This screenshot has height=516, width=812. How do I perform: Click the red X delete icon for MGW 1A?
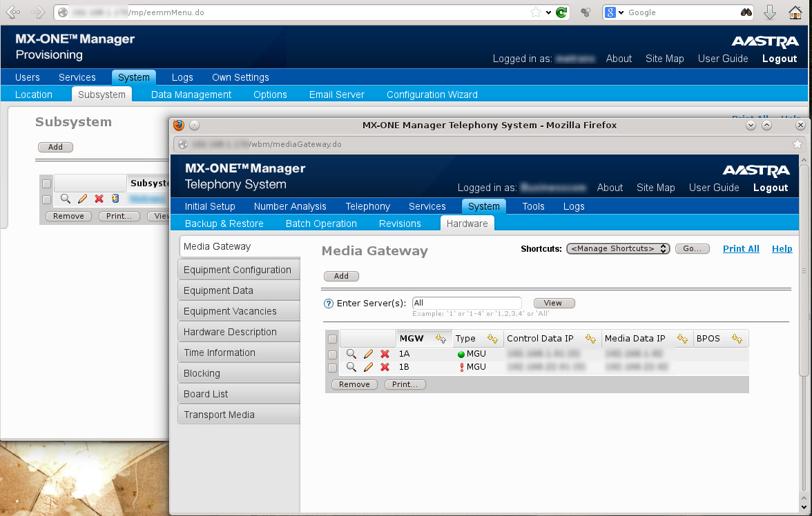click(x=385, y=354)
